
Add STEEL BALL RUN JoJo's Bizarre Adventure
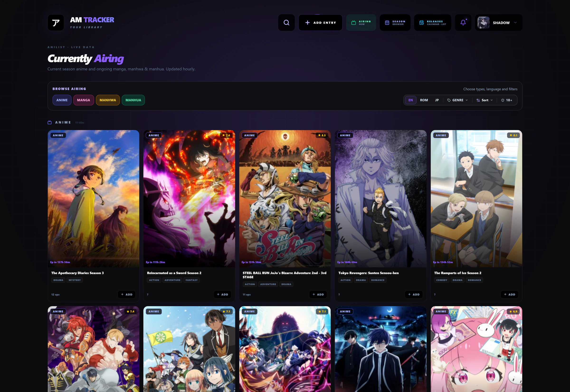click(x=318, y=295)
